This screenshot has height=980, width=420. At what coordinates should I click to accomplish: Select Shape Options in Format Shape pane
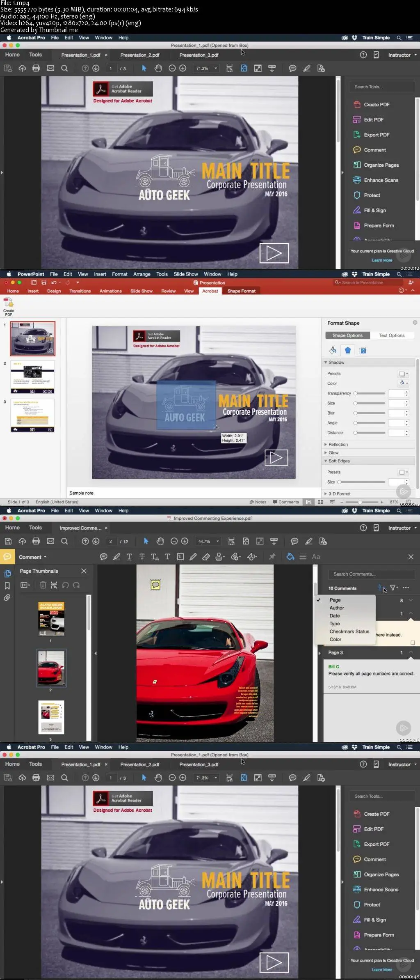click(x=347, y=335)
